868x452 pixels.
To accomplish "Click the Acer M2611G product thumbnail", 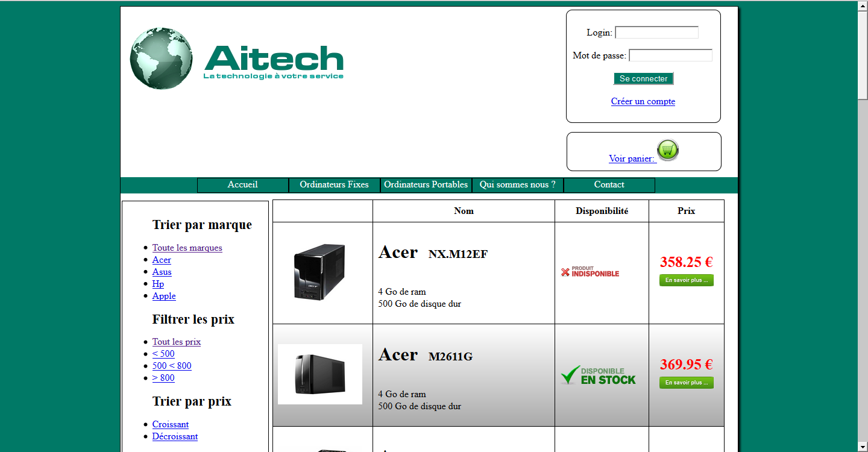I will (x=320, y=374).
